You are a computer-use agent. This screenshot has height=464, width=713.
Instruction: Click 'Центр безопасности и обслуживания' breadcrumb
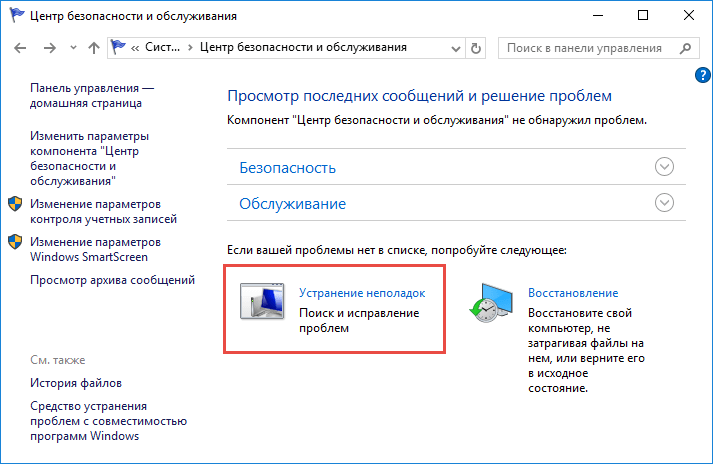303,47
